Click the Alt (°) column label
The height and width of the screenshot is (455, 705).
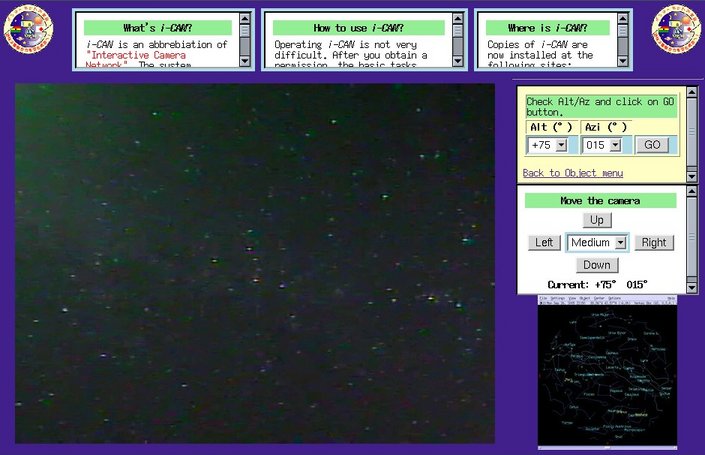[x=551, y=127]
